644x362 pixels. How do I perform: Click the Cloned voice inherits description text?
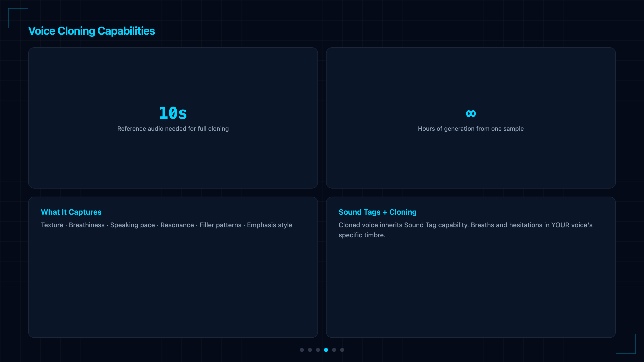point(465,230)
